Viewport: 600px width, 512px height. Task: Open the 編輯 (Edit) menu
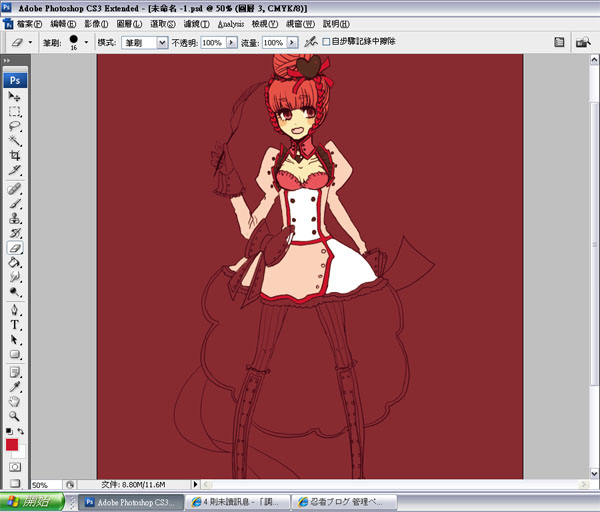tap(63, 24)
